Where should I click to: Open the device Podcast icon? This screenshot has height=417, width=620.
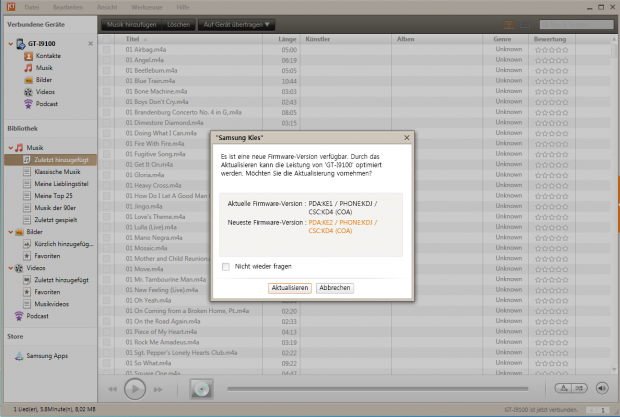click(x=28, y=104)
